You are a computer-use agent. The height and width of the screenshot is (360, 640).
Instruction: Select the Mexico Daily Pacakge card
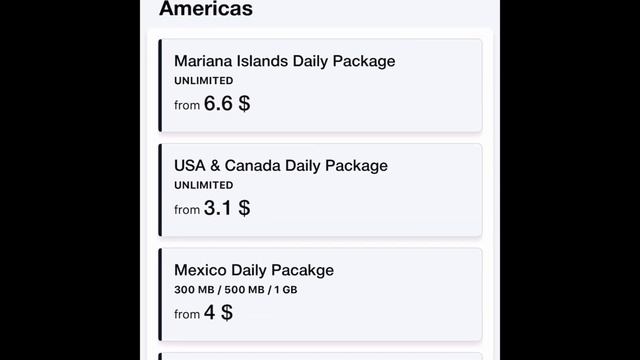pyautogui.click(x=320, y=294)
